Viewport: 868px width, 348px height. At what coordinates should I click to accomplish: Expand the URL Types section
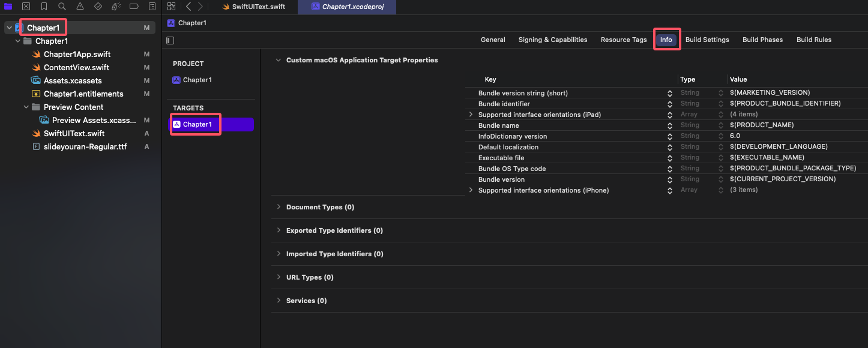(x=279, y=277)
